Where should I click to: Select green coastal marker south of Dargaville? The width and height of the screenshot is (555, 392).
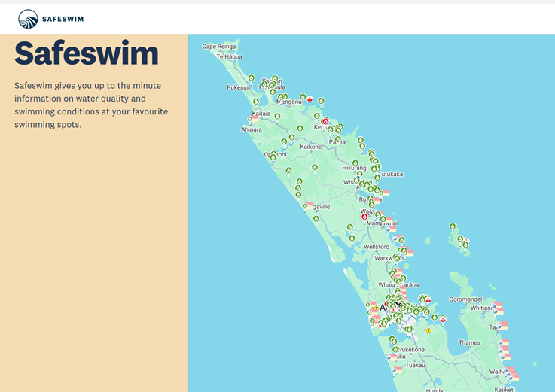click(x=316, y=219)
